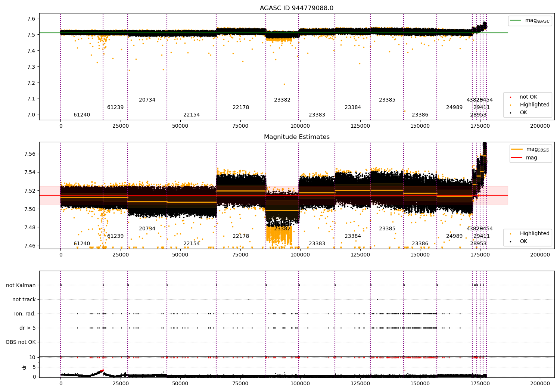Click the 7.52 y-axis tick in middle plot

pyautogui.click(x=30, y=190)
